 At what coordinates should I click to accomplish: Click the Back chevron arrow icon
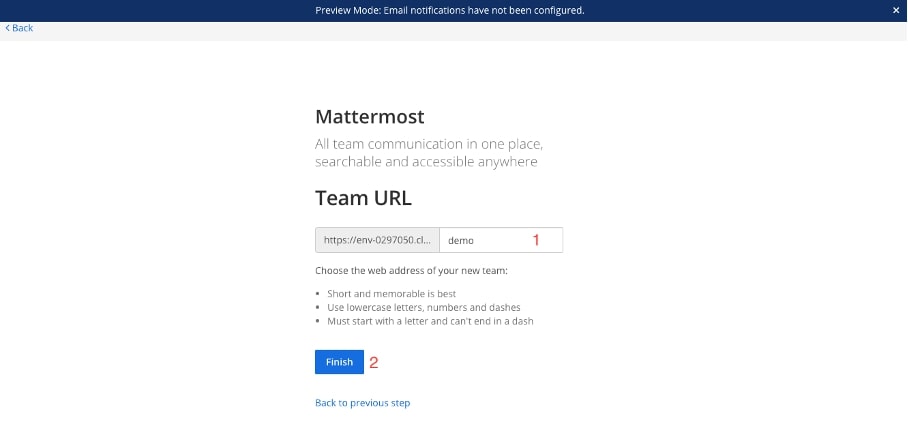(x=7, y=28)
